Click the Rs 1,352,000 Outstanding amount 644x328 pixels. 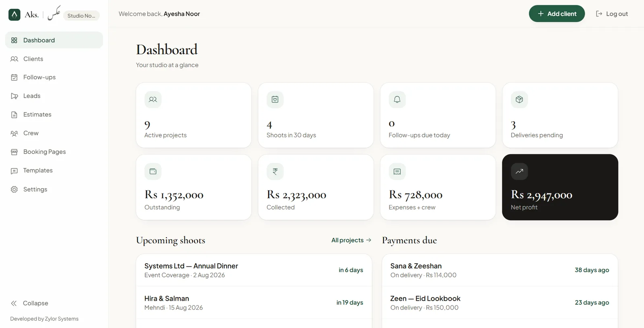pos(174,195)
